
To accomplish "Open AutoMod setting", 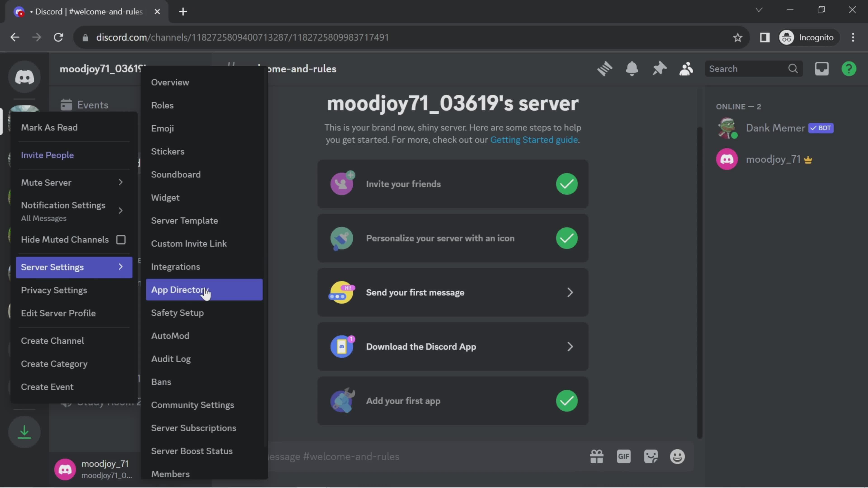I will [x=204, y=336].
